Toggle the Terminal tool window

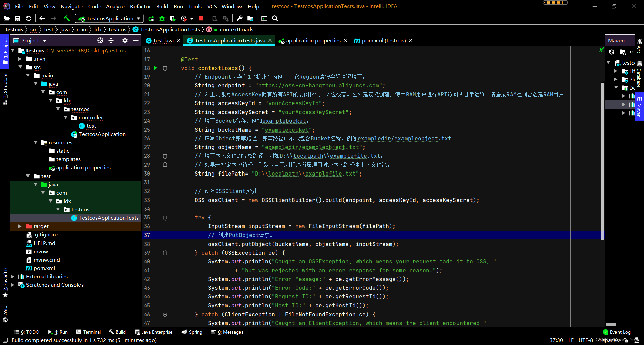tap(89, 332)
